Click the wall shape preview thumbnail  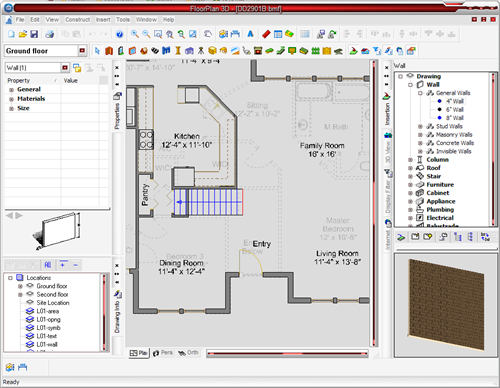[x=57, y=231]
